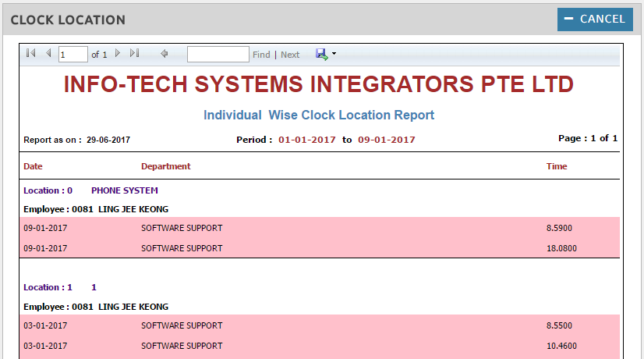Click the back to parent report arrow

click(165, 54)
